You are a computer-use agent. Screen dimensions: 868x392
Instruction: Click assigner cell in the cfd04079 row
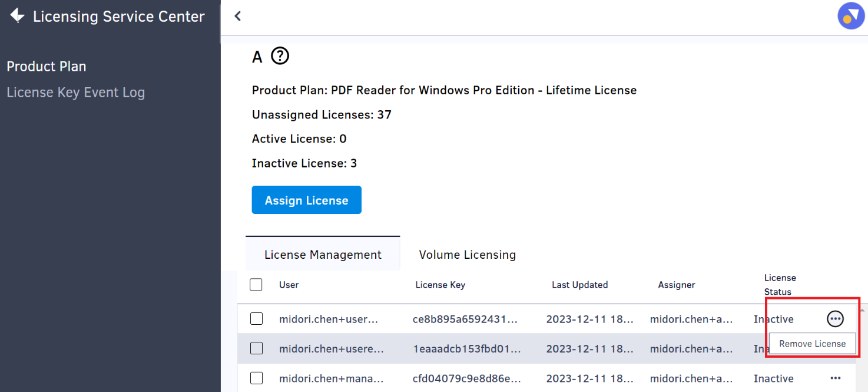click(691, 378)
